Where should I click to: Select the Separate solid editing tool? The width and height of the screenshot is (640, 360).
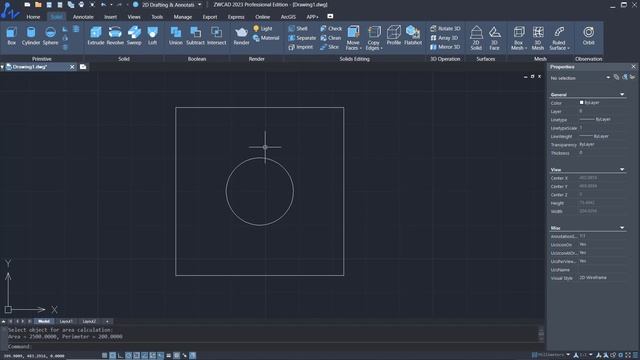[302, 38]
